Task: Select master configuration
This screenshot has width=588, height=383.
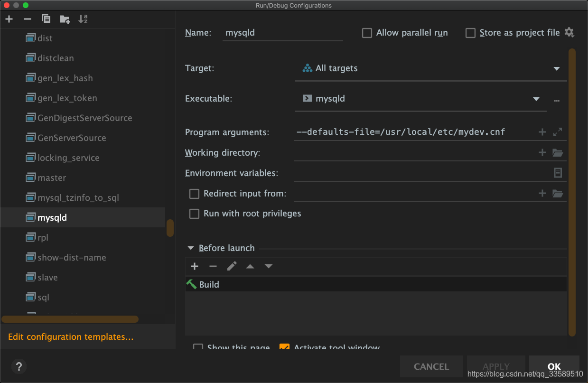Action: click(x=52, y=177)
